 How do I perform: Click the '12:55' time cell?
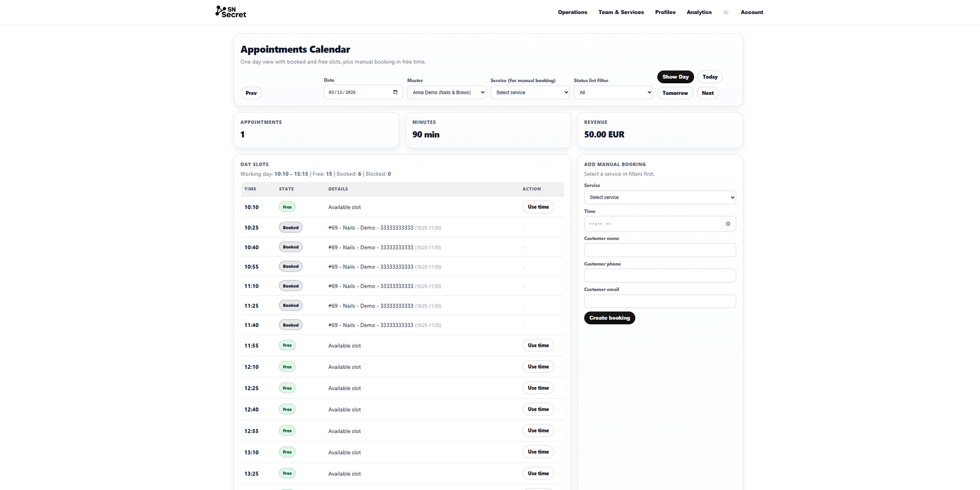[251, 431]
